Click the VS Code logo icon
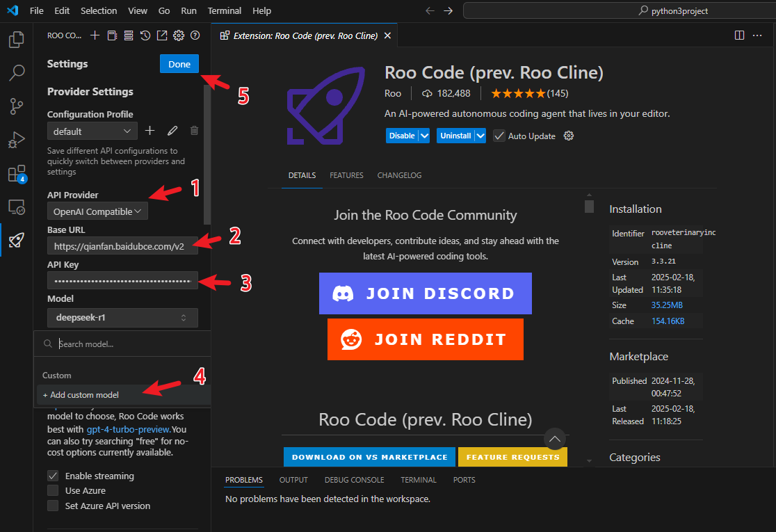Image resolution: width=776 pixels, height=532 pixels. [13, 10]
